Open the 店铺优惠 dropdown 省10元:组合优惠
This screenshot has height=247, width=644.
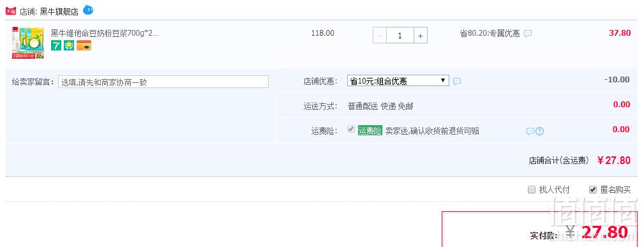pyautogui.click(x=398, y=80)
